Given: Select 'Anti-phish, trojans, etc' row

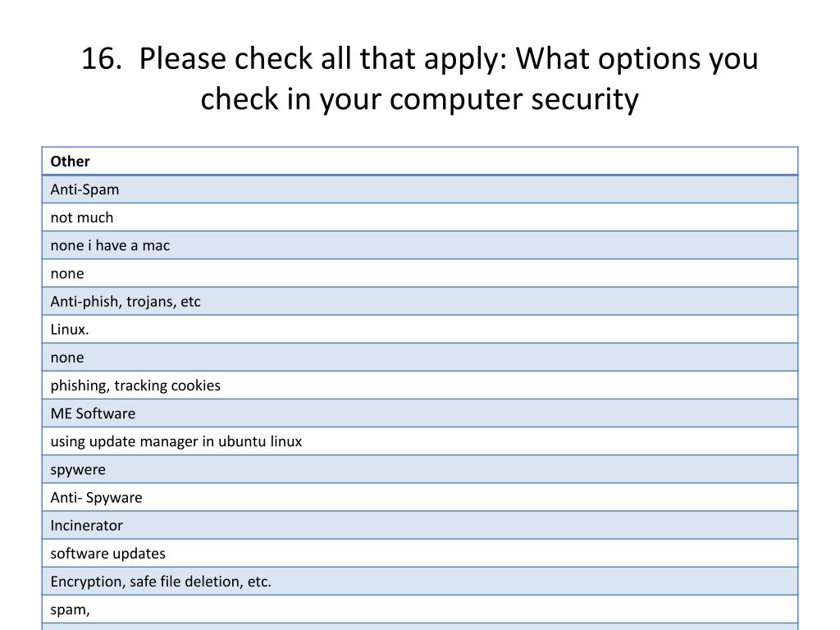Looking at the screenshot, I should pyautogui.click(x=420, y=301).
